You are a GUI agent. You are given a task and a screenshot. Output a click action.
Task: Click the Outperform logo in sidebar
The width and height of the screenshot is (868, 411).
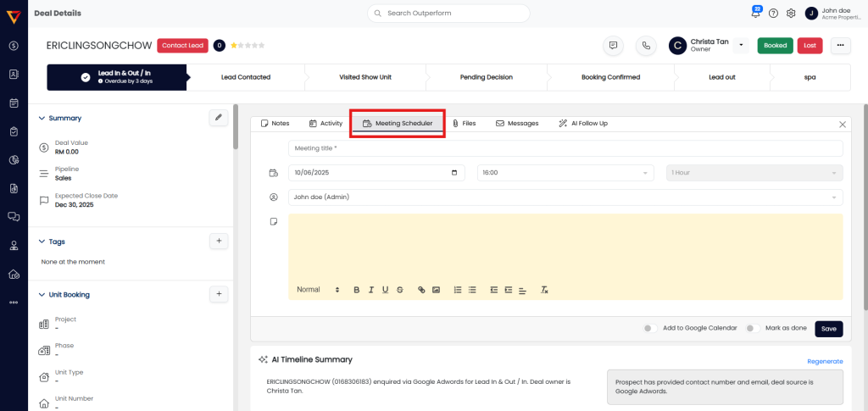pyautogui.click(x=14, y=17)
